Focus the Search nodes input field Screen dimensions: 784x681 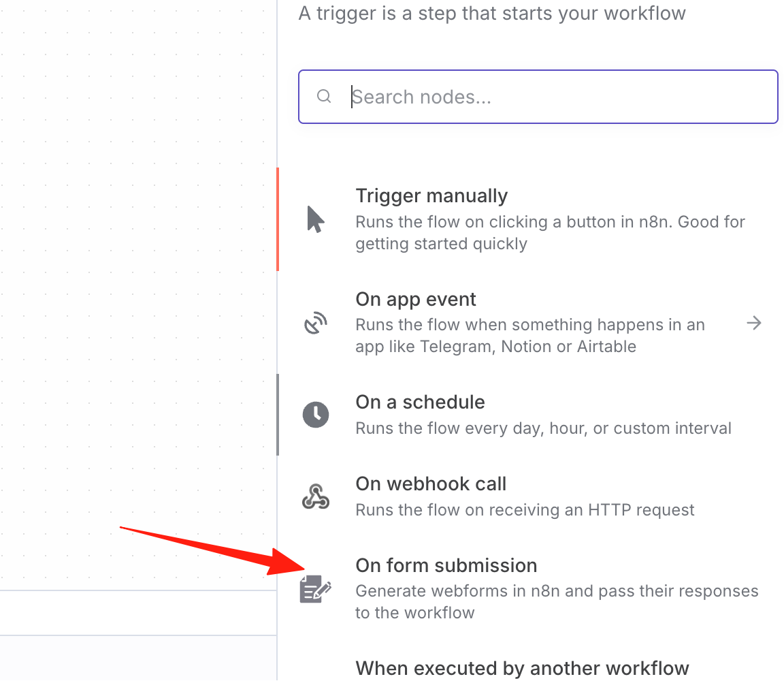pyautogui.click(x=538, y=97)
